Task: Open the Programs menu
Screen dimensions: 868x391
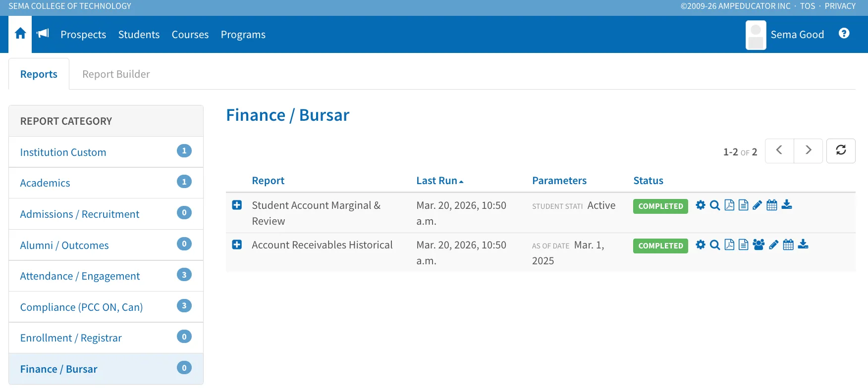Action: pyautogui.click(x=243, y=35)
